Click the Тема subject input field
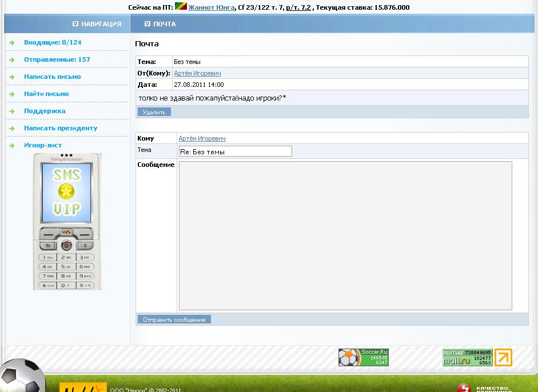538x392 pixels. [x=235, y=151]
